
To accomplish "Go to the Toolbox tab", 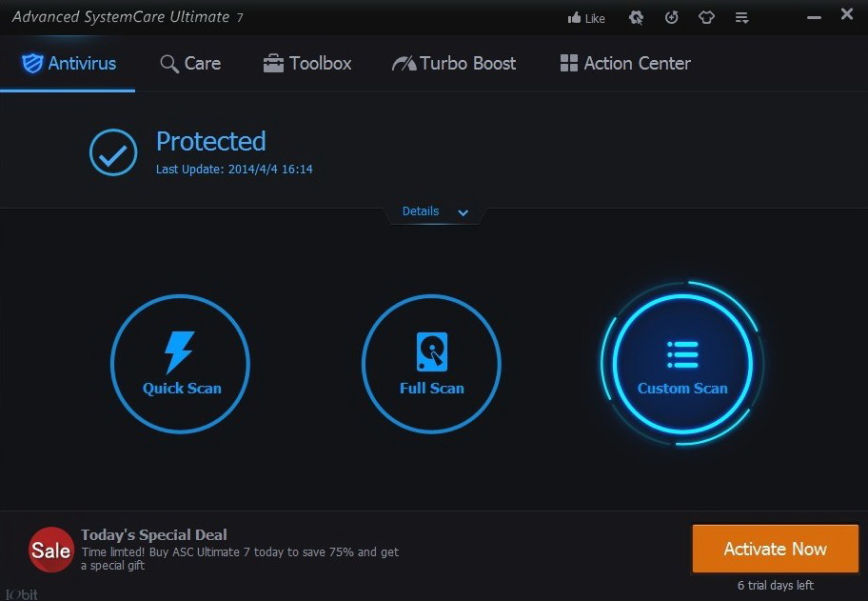I will [x=307, y=63].
